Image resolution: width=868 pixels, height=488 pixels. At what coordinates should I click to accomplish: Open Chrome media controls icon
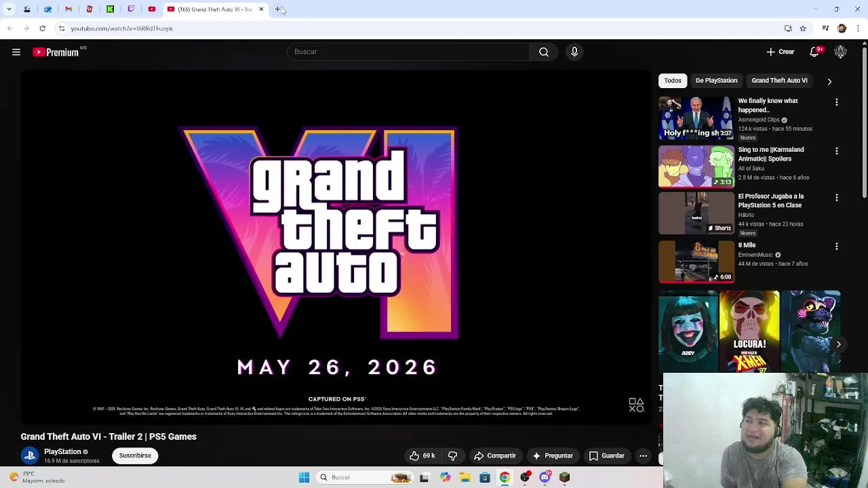(x=825, y=28)
